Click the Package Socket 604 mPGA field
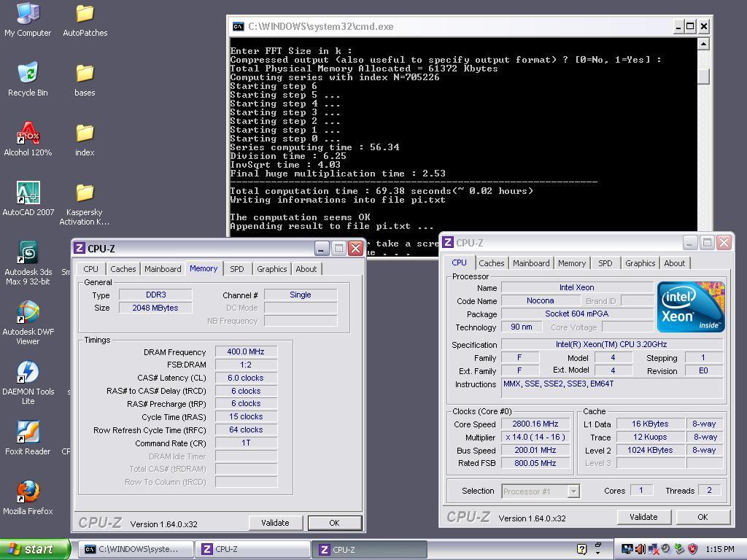Screen dimensions: 747x560 tap(577, 314)
